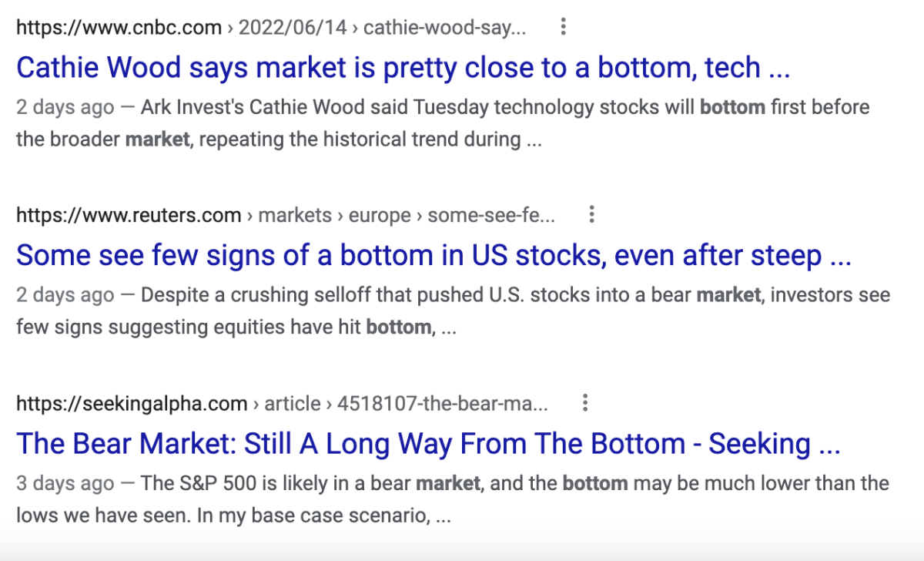Click the "markets" breadcrumb in the Reuters result
Screen dimensions: 924x561
[294, 215]
